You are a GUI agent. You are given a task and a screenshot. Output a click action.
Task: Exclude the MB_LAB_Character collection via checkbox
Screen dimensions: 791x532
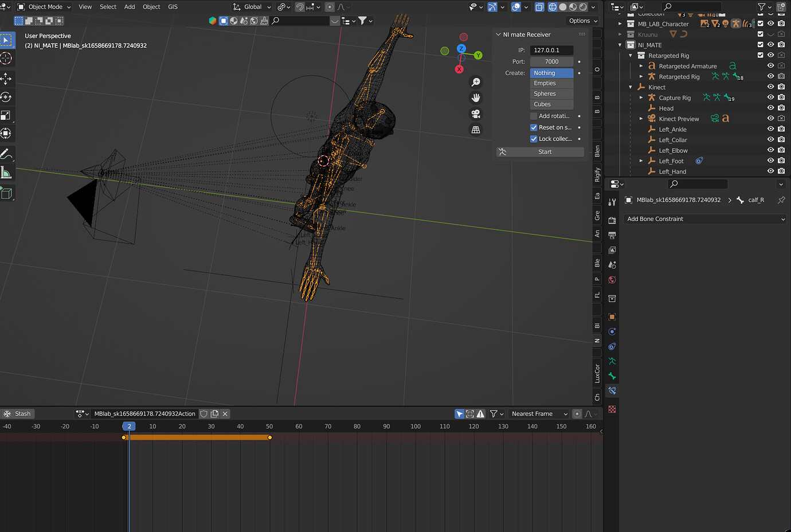[761, 24]
